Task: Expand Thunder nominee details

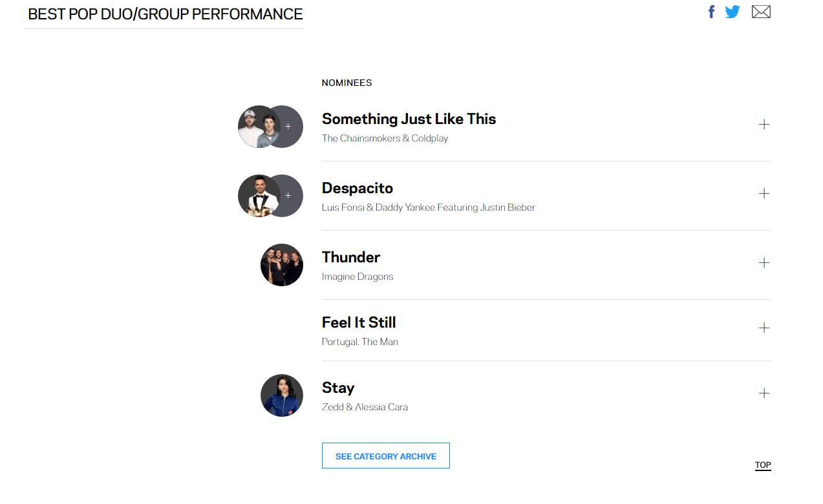Action: pyautogui.click(x=764, y=262)
